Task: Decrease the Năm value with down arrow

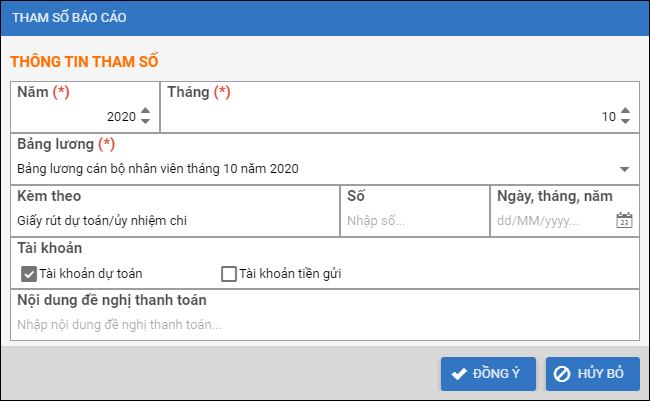Action: [145, 122]
